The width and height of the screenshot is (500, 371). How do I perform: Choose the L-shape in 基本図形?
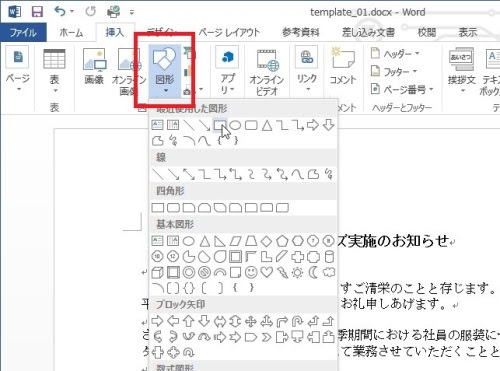(266, 257)
